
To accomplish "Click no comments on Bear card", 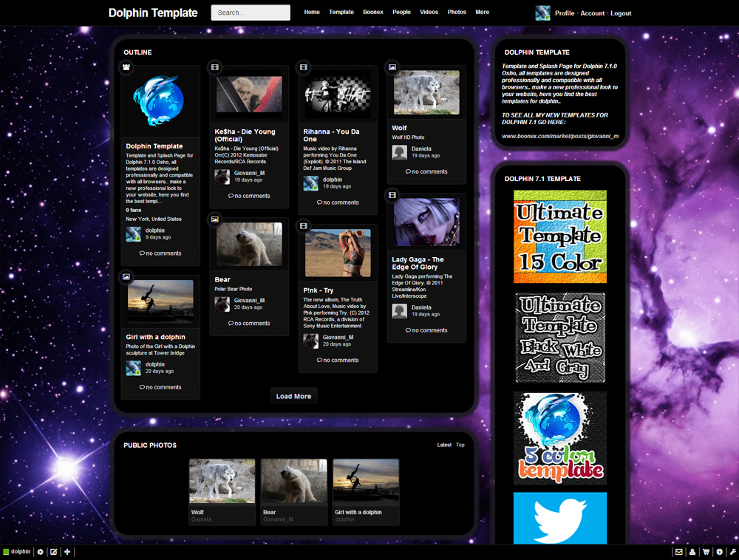I will pyautogui.click(x=249, y=324).
